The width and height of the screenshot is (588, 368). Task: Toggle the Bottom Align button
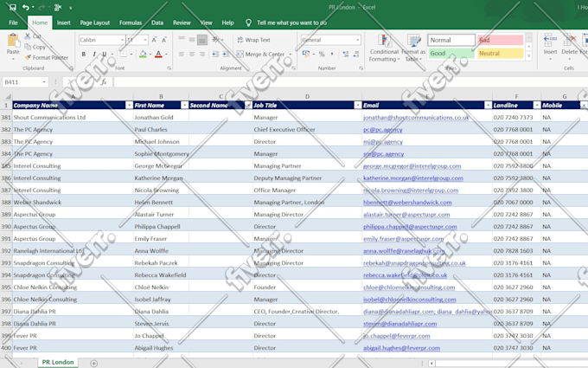(x=202, y=40)
